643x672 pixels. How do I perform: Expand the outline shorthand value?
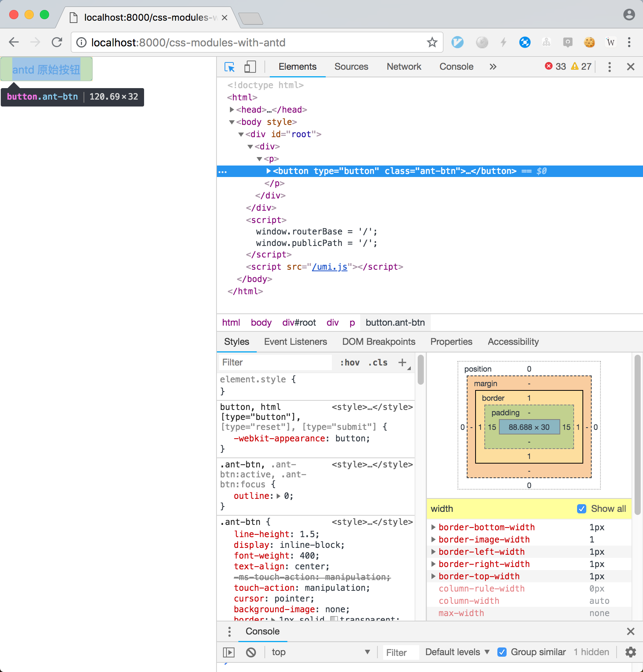tap(279, 496)
